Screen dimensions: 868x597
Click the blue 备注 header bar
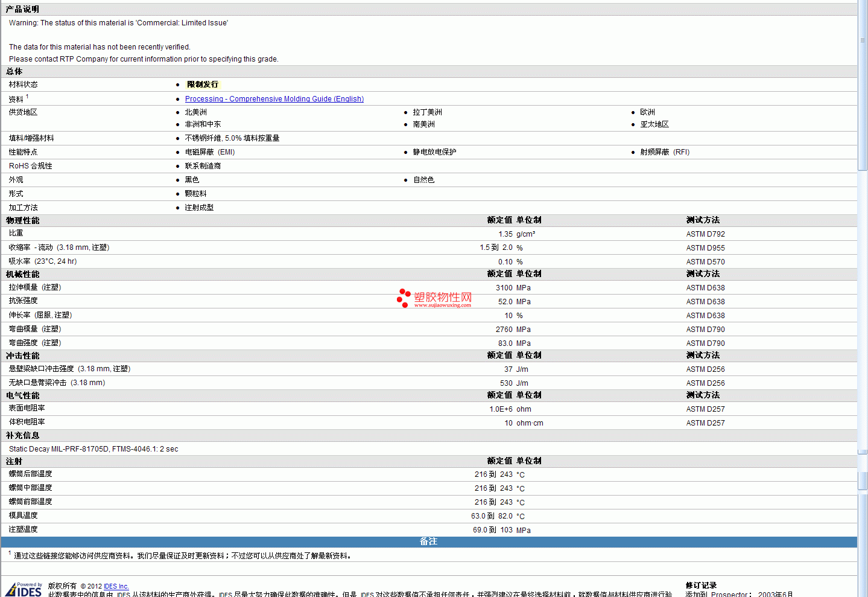pos(428,541)
